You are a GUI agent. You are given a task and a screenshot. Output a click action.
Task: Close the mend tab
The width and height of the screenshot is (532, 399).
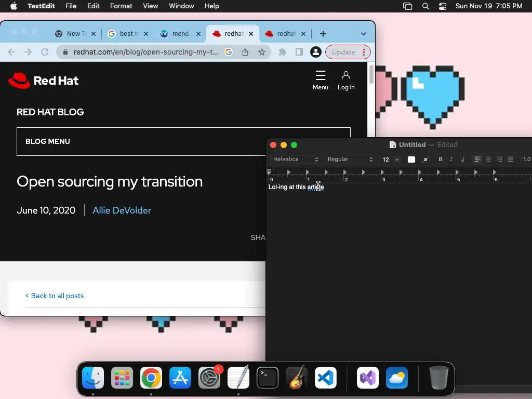point(198,34)
